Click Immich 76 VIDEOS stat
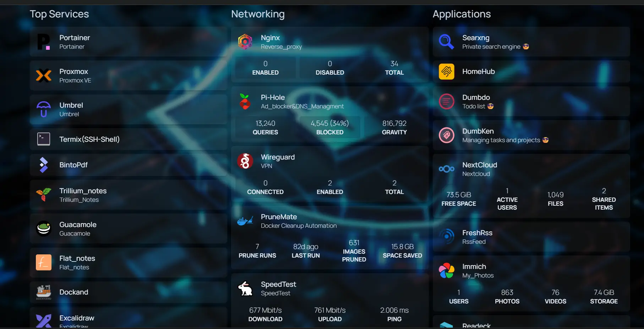Viewport: 644px width, 329px height. [x=556, y=297]
